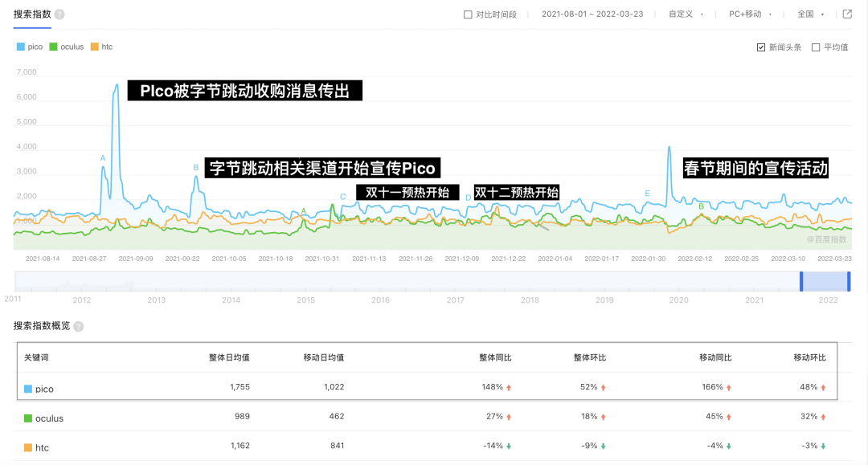Open the 全国 region dropdown
Viewport: 868px width, 465px height.
tap(810, 14)
